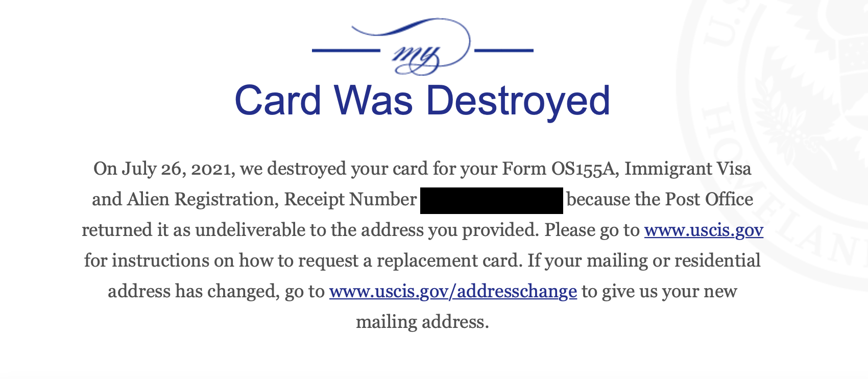Click the 'Alien Registration' text
The height and width of the screenshot is (379, 868).
[203, 200]
